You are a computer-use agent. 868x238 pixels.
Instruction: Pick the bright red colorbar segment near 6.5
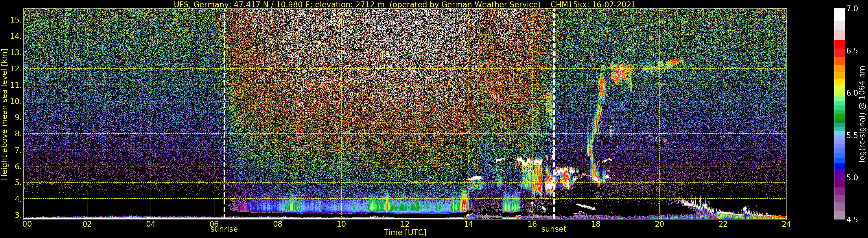[839, 44]
